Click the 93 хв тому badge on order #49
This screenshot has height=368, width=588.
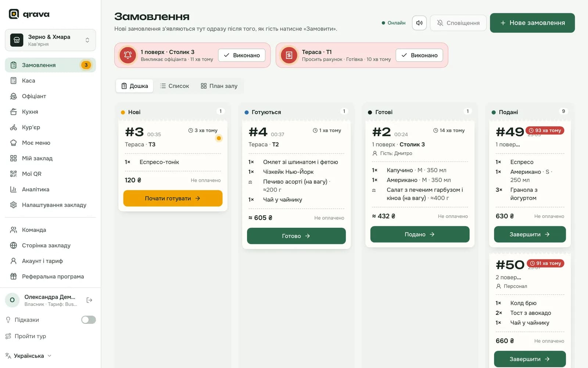[545, 131]
